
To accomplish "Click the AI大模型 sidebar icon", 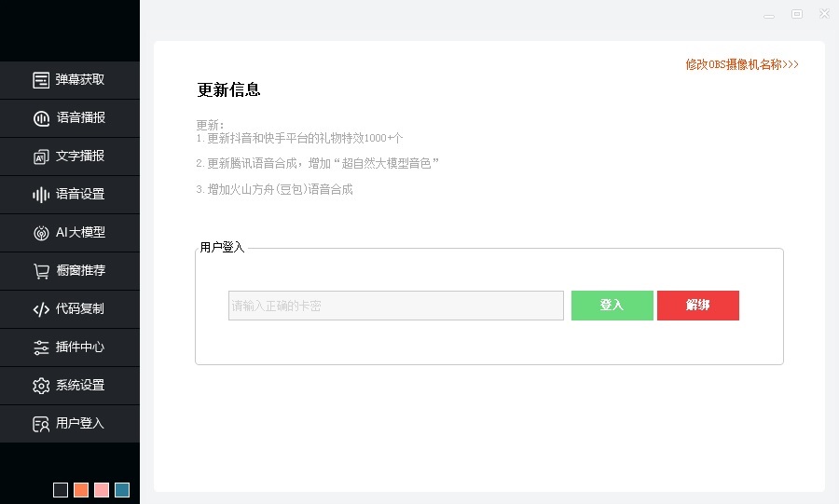I will [41, 233].
